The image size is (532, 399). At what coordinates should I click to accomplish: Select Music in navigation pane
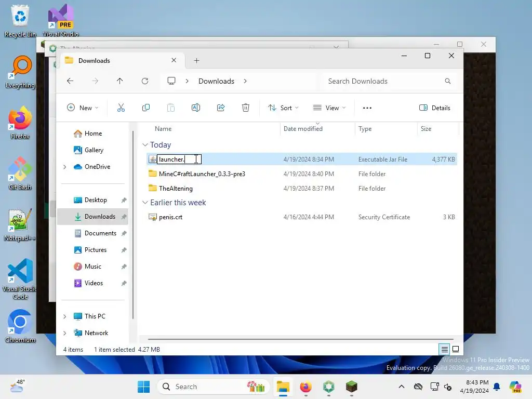click(92, 267)
